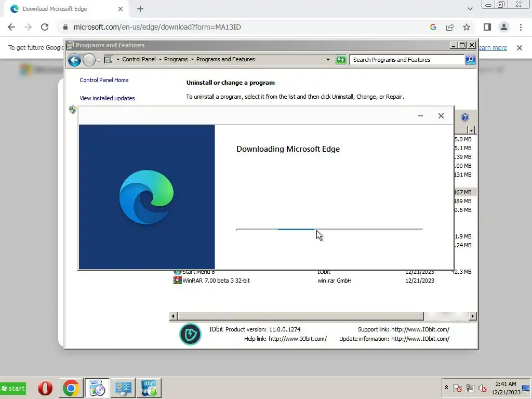Open Chrome side panel icon
The width and height of the screenshot is (532, 399).
pos(487,27)
